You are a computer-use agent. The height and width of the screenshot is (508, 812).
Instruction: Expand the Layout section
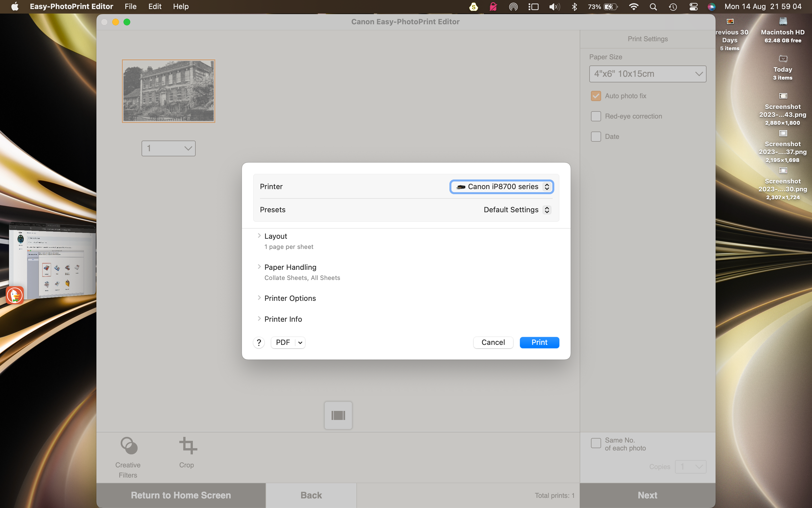coord(259,236)
